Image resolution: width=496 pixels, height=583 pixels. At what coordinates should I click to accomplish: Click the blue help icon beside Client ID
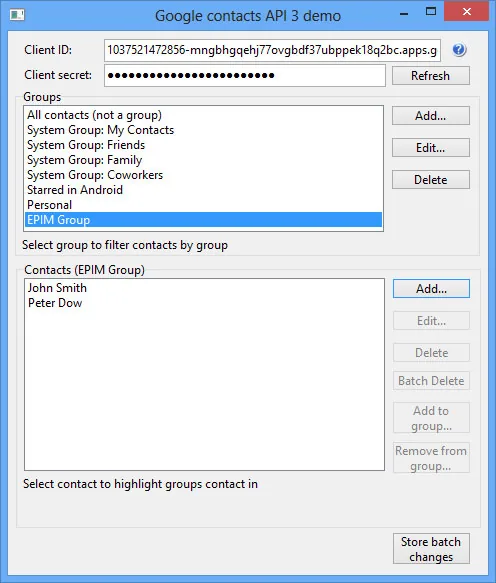[x=459, y=50]
